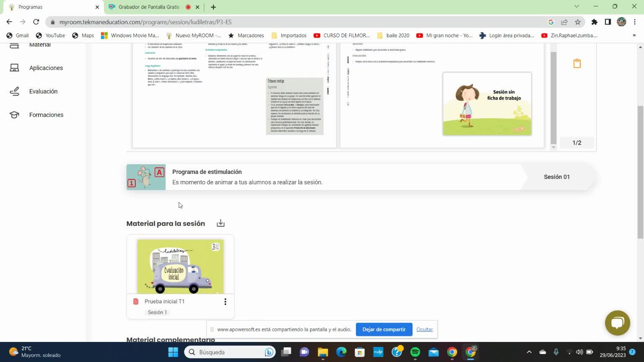Open the Maps bookmark
644x362 pixels.
click(83, 36)
